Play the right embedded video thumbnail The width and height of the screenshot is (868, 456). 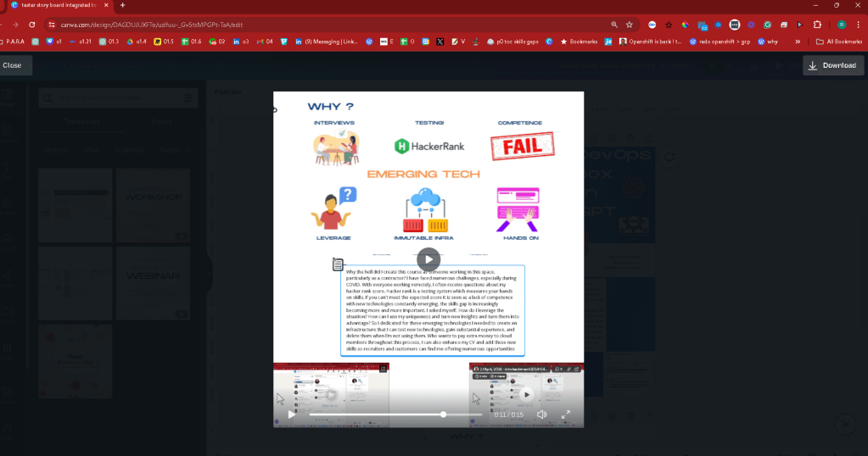point(526,395)
